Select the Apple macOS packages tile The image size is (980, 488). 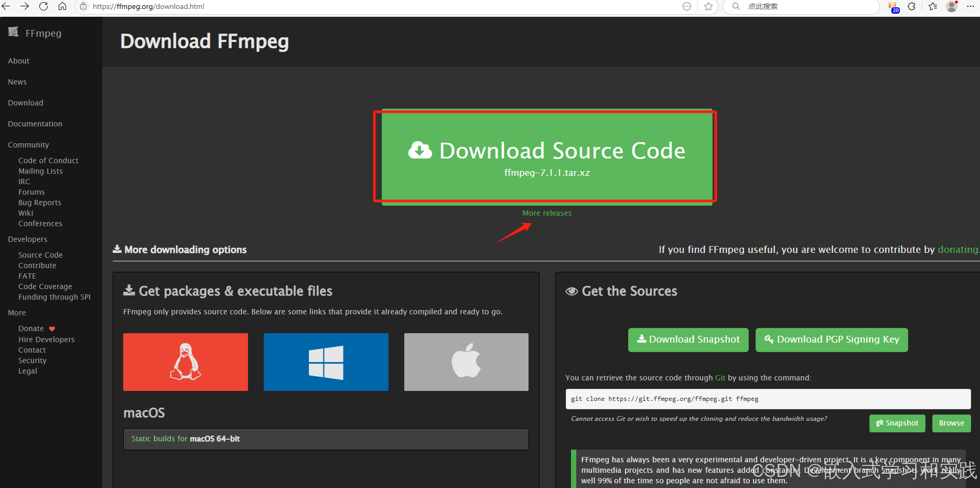466,362
